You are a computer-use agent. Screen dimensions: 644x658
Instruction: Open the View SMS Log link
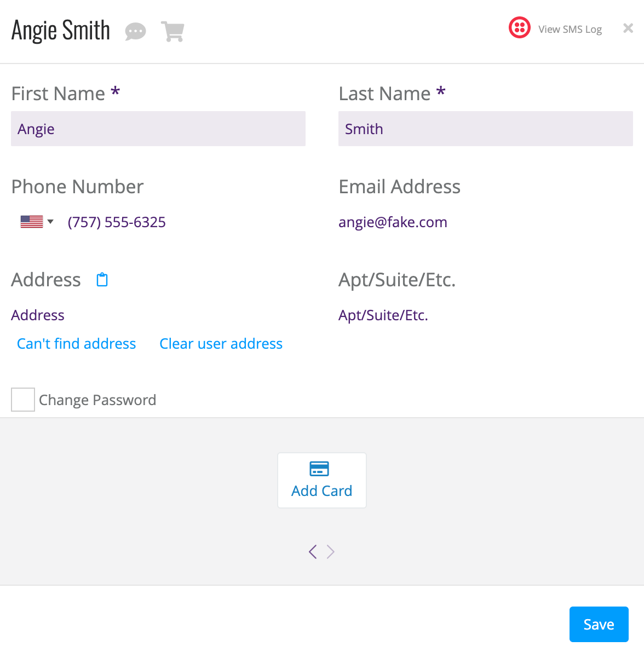tap(570, 29)
